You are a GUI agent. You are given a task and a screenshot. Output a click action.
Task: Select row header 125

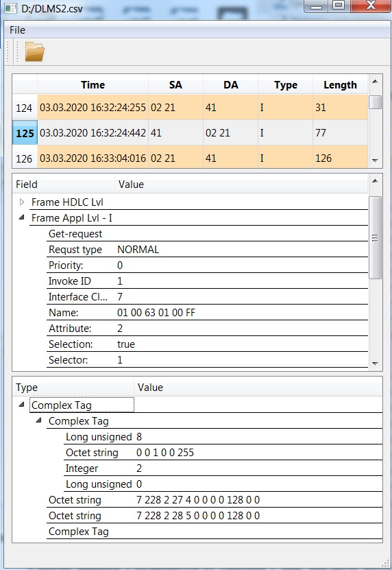point(25,133)
